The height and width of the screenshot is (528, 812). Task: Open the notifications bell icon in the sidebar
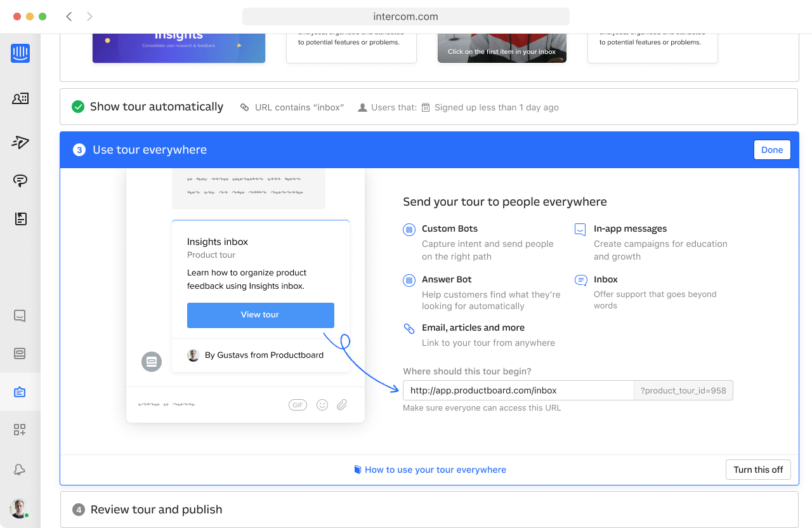point(20,470)
